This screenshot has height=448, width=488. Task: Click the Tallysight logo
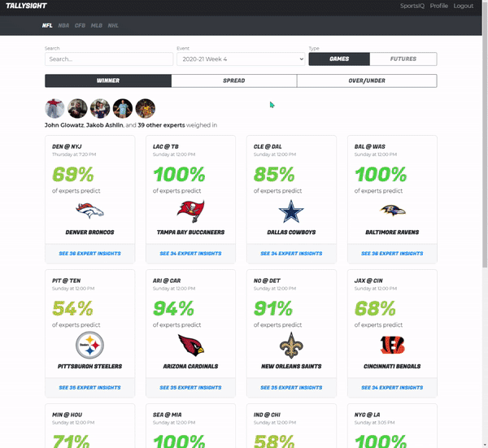click(26, 6)
